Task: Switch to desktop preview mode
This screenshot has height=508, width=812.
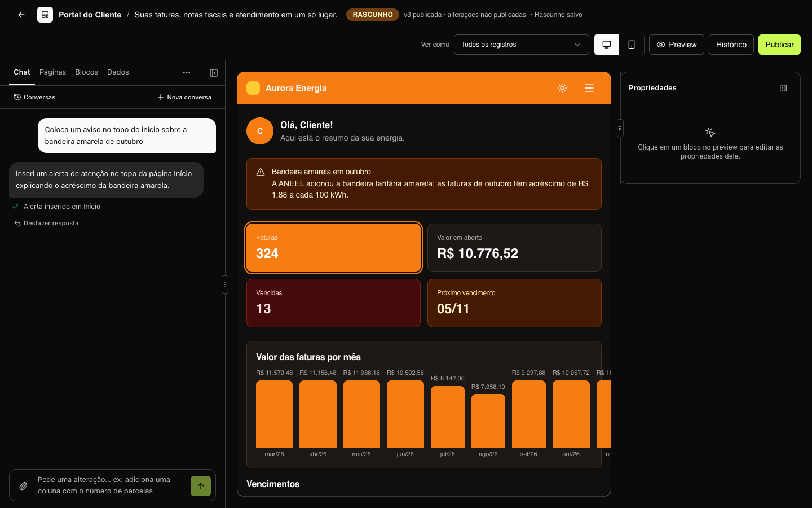Action: [x=607, y=45]
